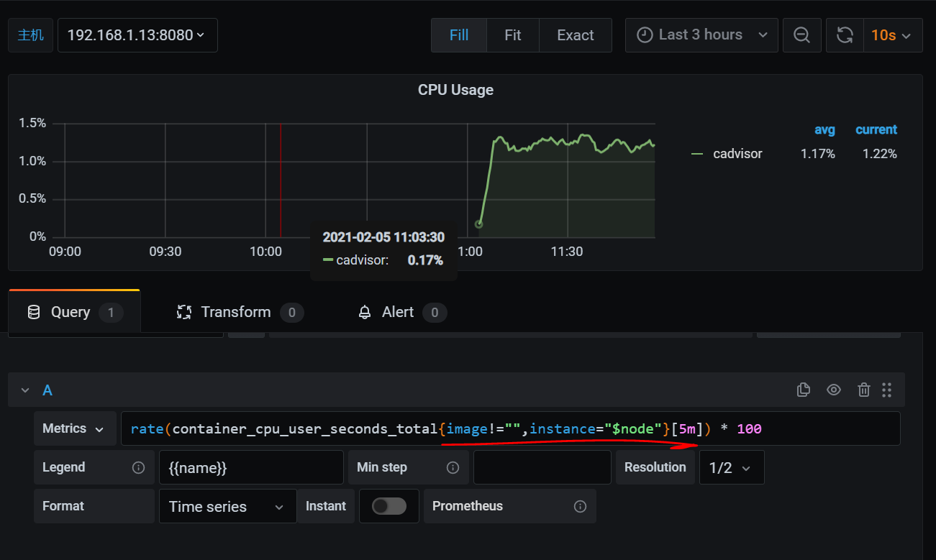The height and width of the screenshot is (560, 936).
Task: Enable the Instant query switch
Action: click(389, 506)
